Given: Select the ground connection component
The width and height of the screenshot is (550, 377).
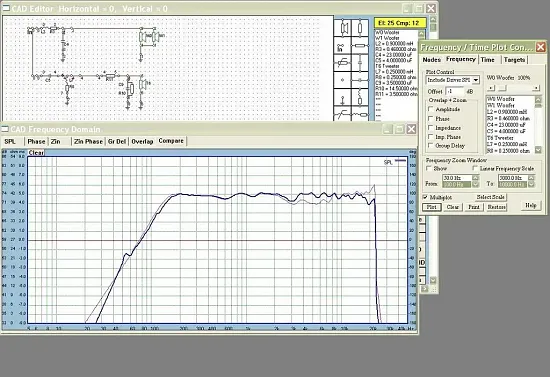Looking at the screenshot, I should (342, 97).
